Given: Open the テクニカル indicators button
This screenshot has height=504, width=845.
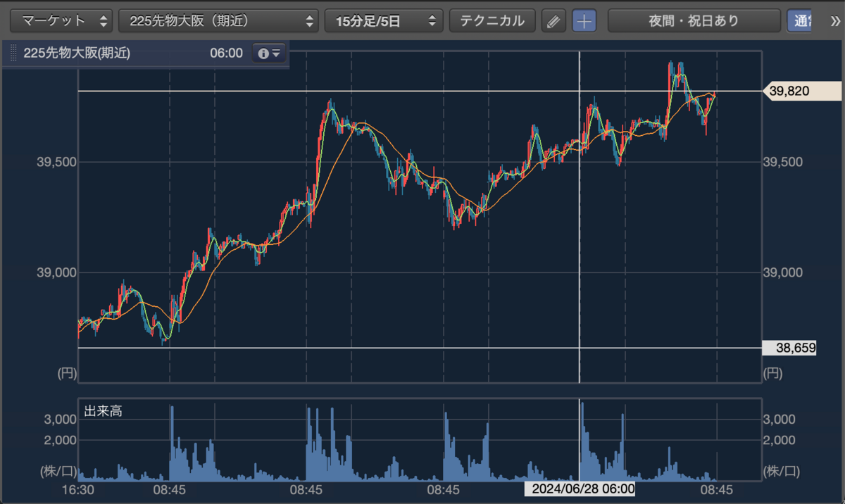Looking at the screenshot, I should point(492,20).
